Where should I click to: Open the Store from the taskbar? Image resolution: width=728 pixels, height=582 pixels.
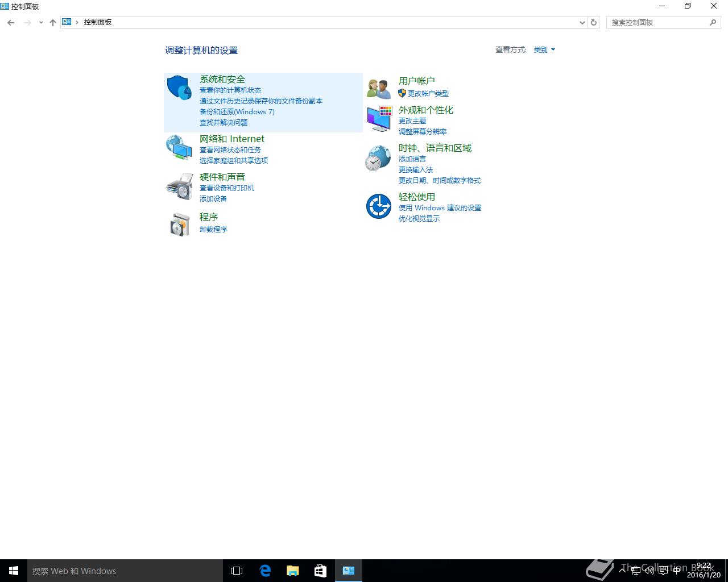coord(321,571)
